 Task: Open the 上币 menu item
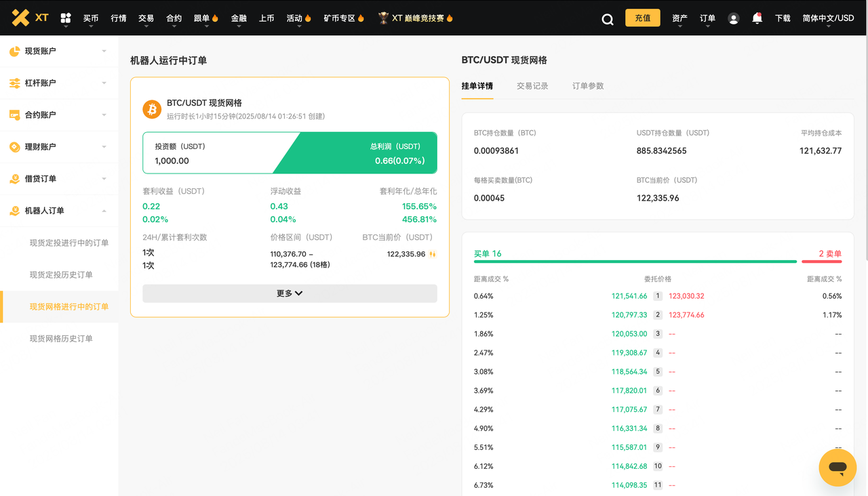point(267,18)
